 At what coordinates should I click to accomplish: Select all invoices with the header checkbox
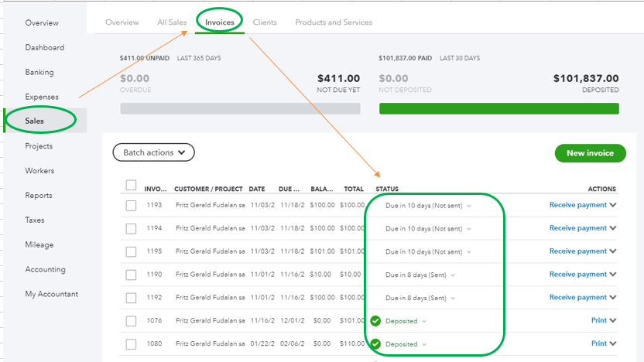131,185
